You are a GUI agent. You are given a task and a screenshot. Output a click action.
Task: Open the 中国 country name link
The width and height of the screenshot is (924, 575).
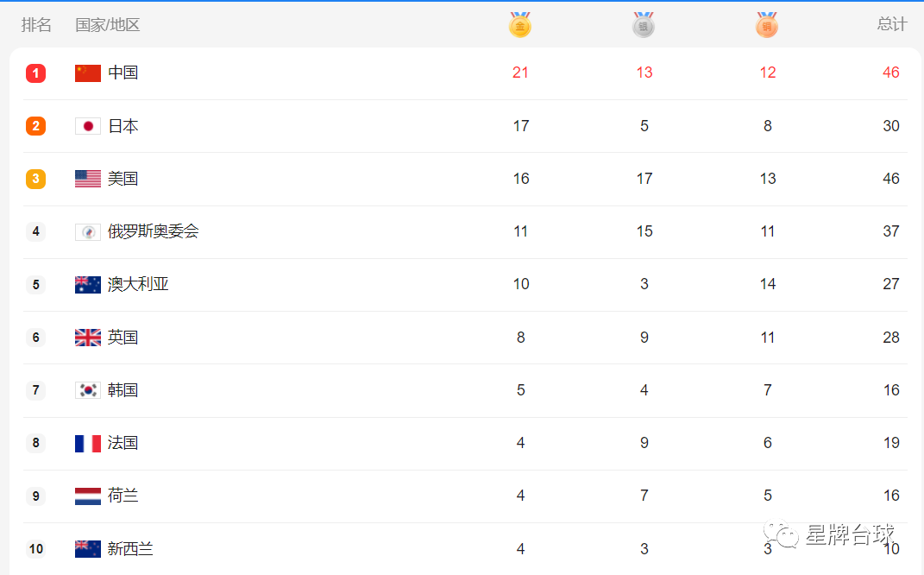(x=123, y=73)
